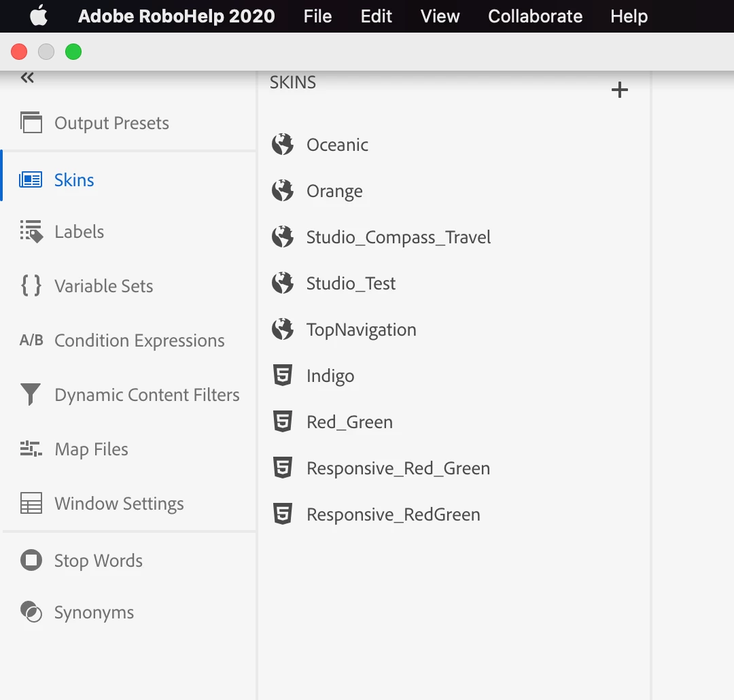Click the HTML5 icon beside Indigo
734x700 pixels.
[283, 375]
